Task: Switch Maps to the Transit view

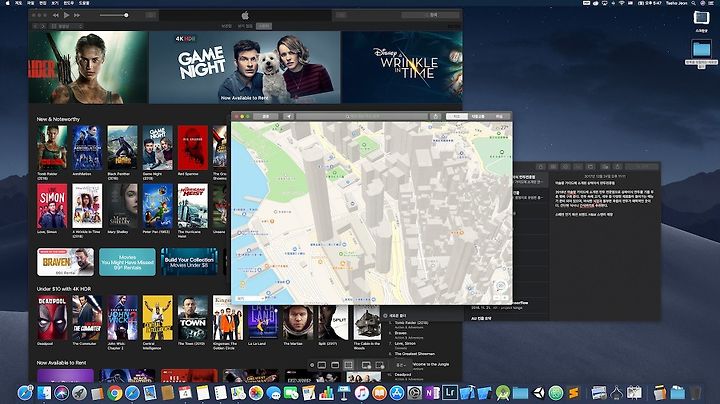Action: click(x=478, y=117)
